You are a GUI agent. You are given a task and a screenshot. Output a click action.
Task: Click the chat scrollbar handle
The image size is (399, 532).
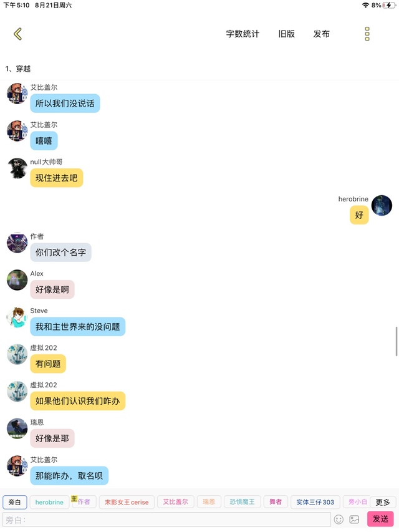pyautogui.click(x=397, y=341)
